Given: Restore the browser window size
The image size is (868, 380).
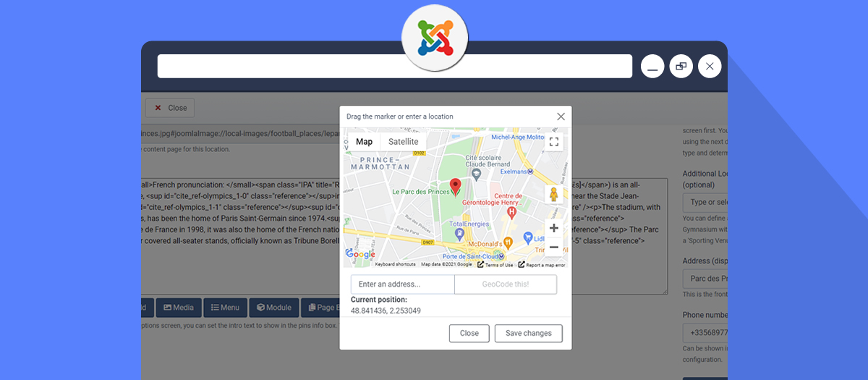Looking at the screenshot, I should click(681, 66).
